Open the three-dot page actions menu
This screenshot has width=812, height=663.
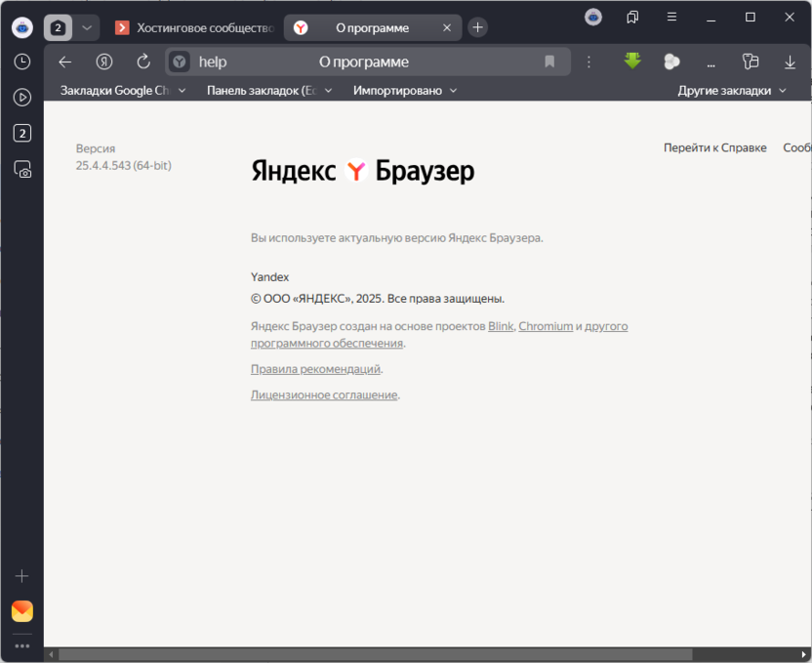589,62
